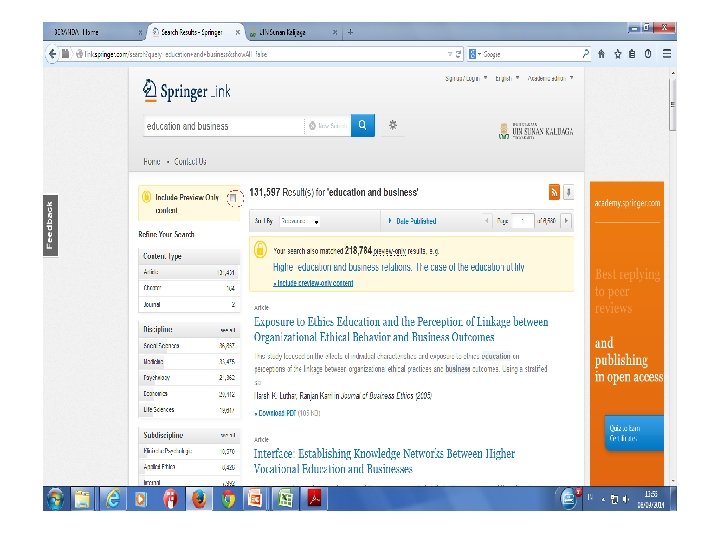The width and height of the screenshot is (720, 540).
Task: Filter by Life Sciences discipline
Action: point(189,410)
